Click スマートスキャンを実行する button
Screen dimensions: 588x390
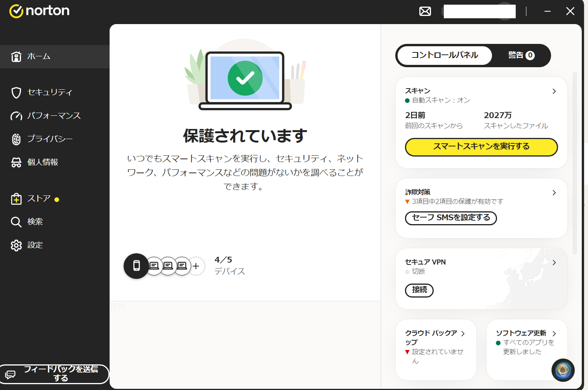pyautogui.click(x=482, y=147)
